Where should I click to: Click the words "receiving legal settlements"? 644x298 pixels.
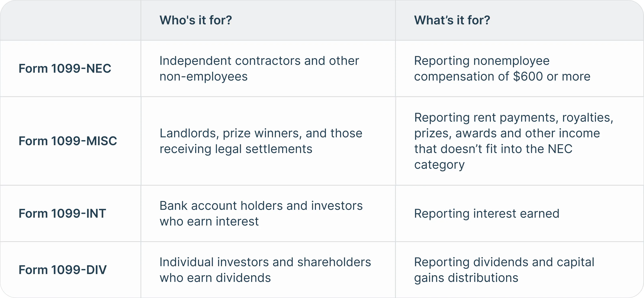[x=236, y=149]
